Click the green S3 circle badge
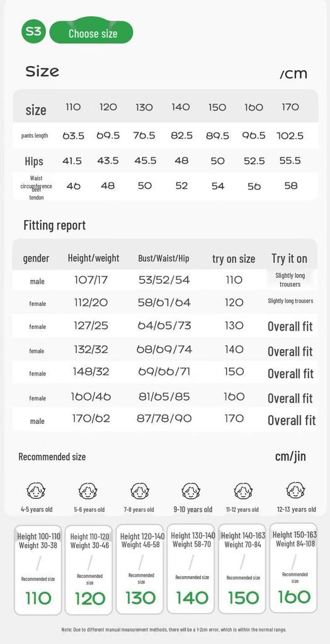 click(34, 31)
